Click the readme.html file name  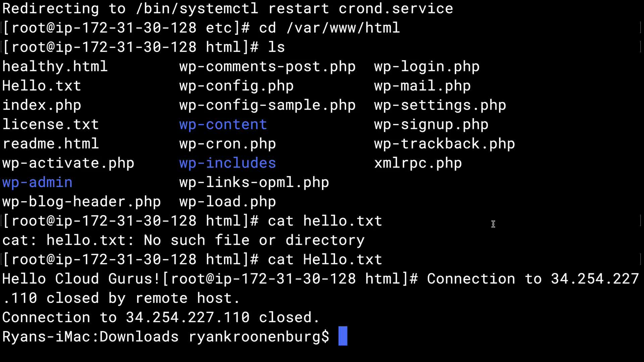50,144
